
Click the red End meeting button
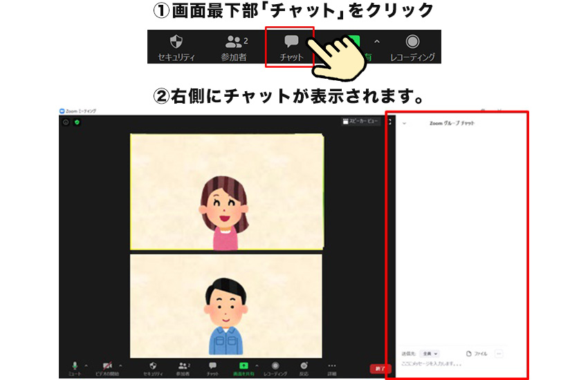(380, 369)
